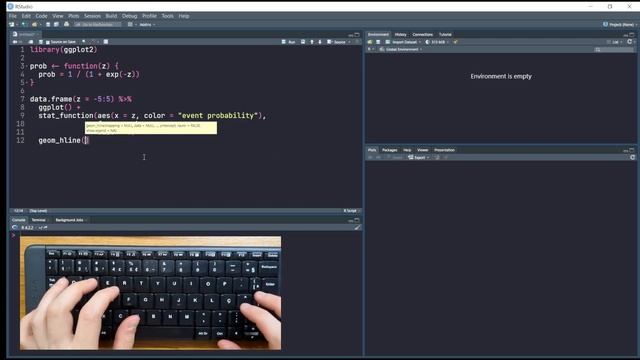Switch to the Presentation tab
Screen dimensions: 640x360
(x=444, y=150)
